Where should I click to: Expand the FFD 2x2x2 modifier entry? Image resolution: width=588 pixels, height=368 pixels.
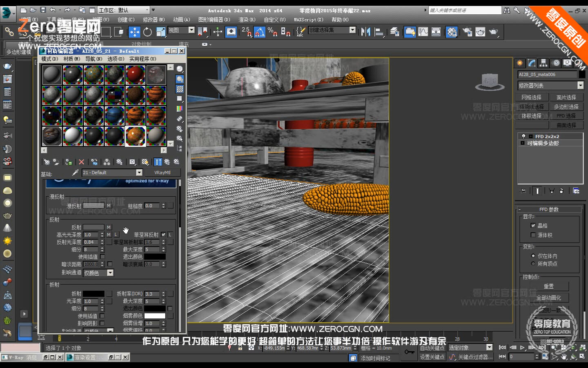[x=530, y=137]
